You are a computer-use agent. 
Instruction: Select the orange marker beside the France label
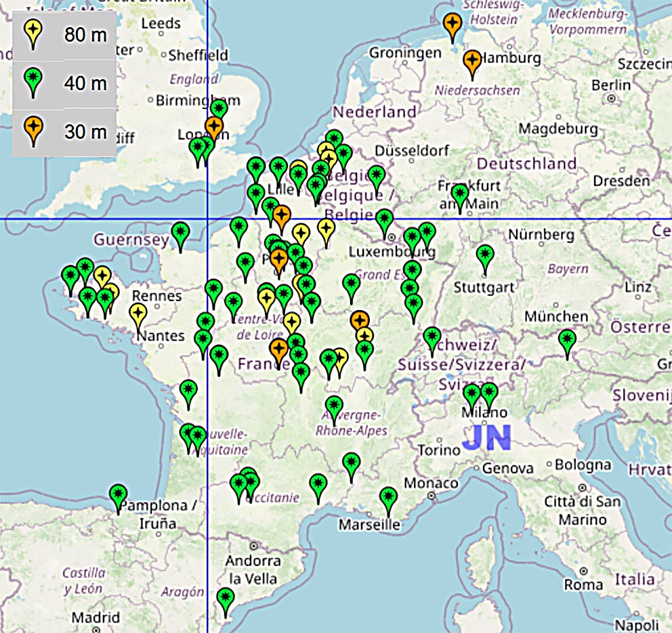[x=278, y=350]
